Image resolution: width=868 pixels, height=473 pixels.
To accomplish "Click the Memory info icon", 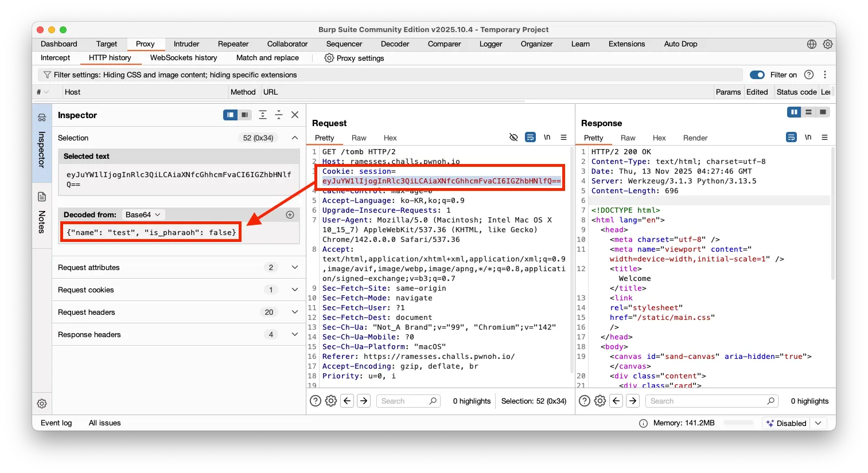I will [643, 423].
